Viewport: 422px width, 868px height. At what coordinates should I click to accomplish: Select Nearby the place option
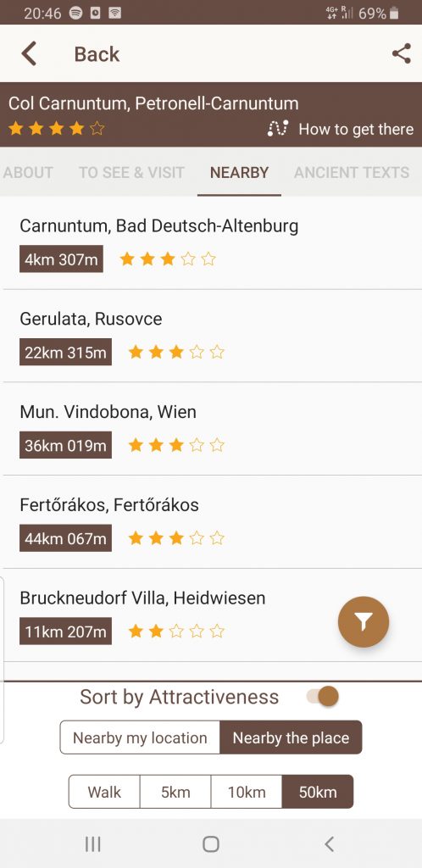pos(291,737)
